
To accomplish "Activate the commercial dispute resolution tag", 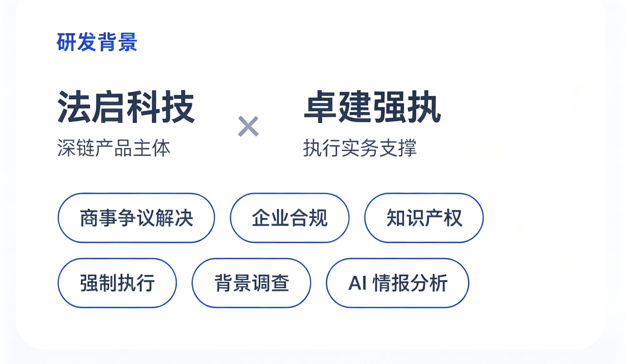I will tap(136, 218).
